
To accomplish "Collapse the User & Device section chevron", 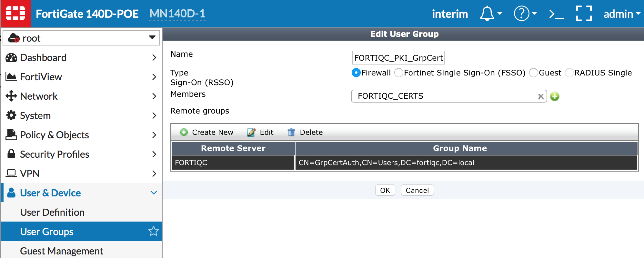I will tap(154, 193).
